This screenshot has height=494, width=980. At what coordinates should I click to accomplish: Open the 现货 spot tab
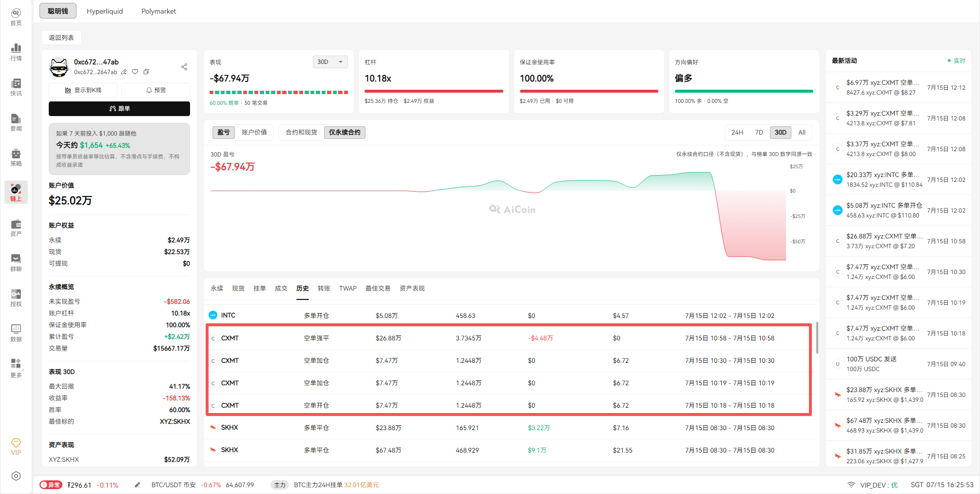238,288
